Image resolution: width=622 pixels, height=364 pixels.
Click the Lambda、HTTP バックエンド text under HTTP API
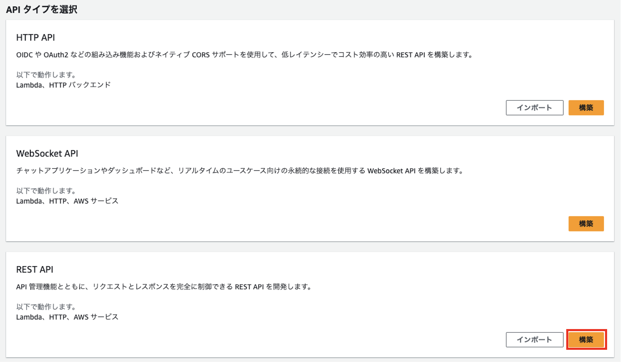63,84
